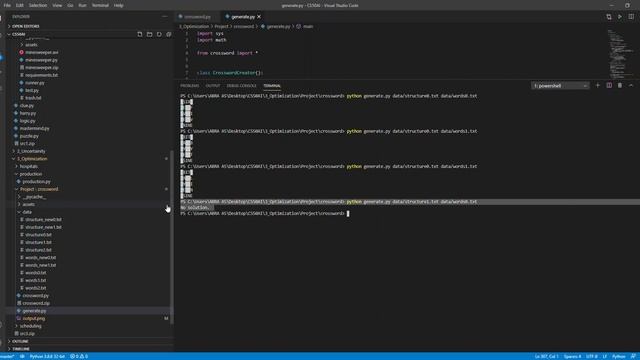Click UTF-8 encoding in status bar

tap(591, 356)
